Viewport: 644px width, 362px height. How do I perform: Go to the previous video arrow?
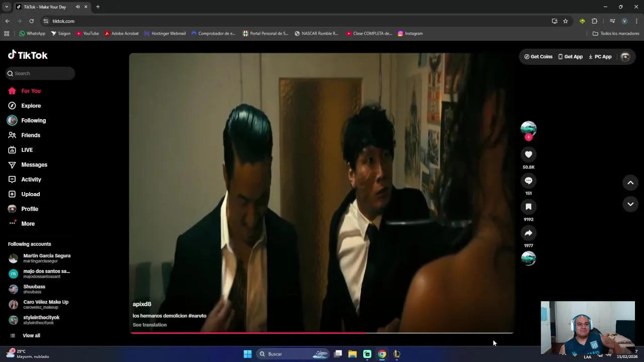pyautogui.click(x=630, y=183)
